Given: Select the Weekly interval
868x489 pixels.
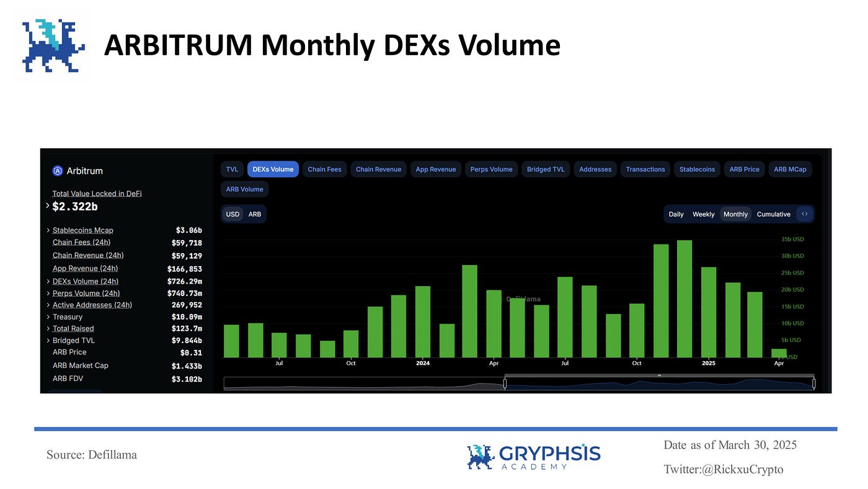Looking at the screenshot, I should click(x=703, y=214).
